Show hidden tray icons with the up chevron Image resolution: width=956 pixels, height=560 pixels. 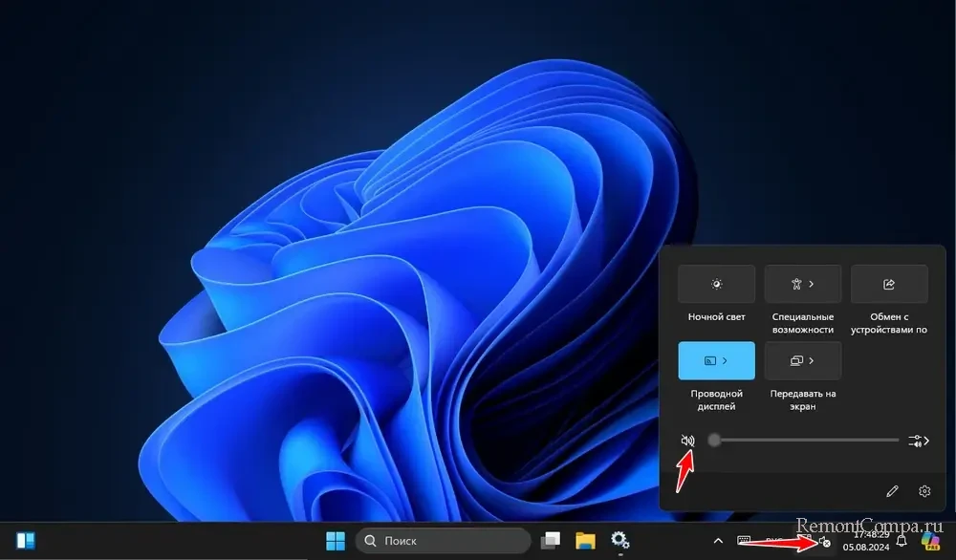point(718,541)
